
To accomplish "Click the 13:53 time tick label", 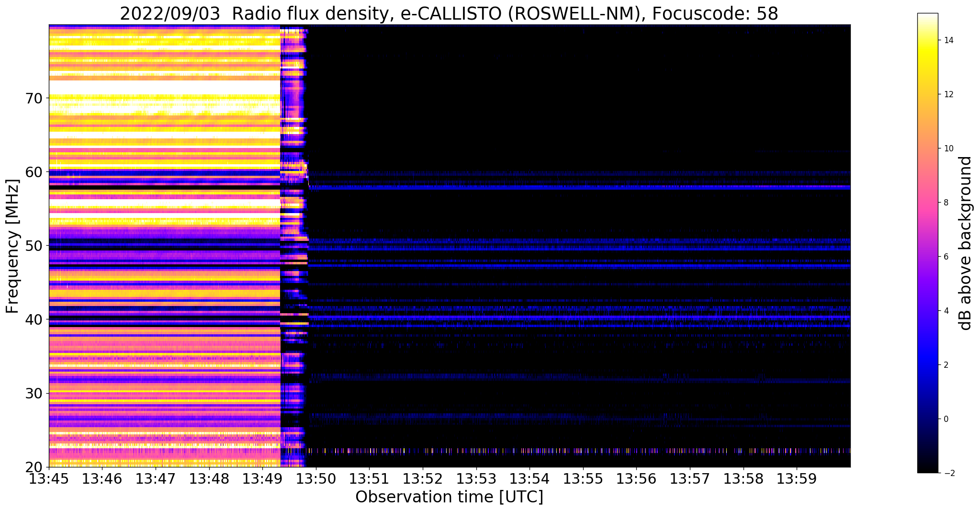I will 476,479.
